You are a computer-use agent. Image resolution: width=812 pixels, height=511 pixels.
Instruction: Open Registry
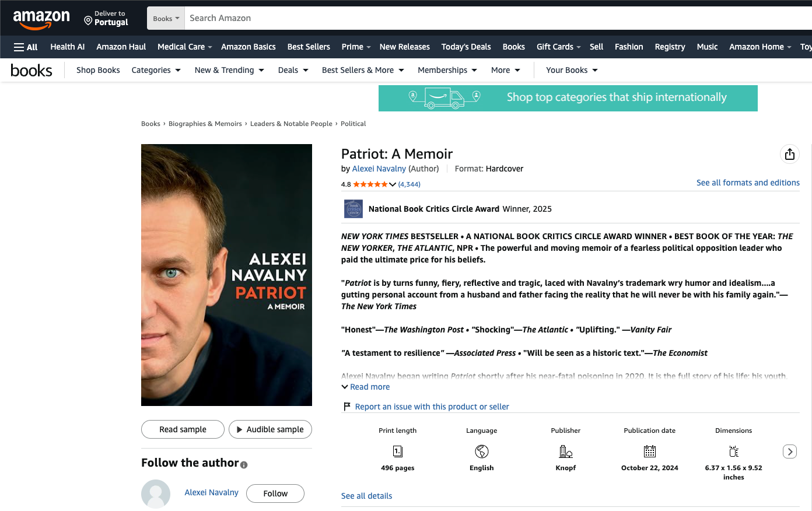670,47
